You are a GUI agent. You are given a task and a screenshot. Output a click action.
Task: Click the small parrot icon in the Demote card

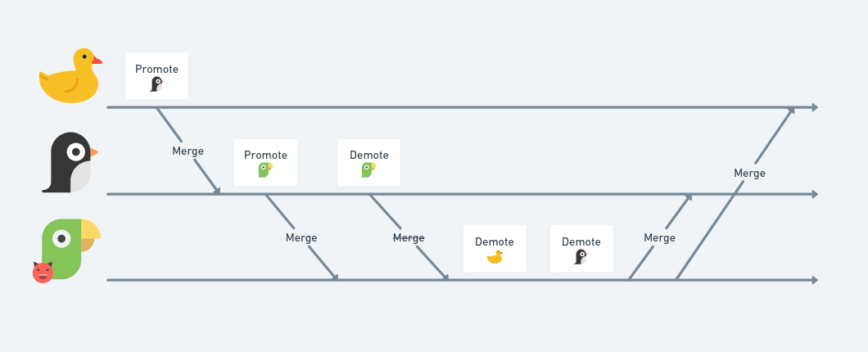[368, 170]
